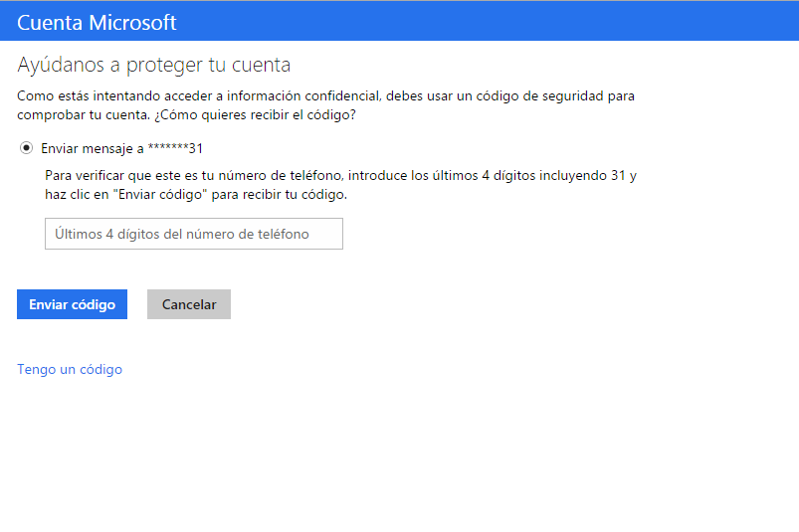Click the 'Cuenta Microsoft' header title

tap(97, 23)
